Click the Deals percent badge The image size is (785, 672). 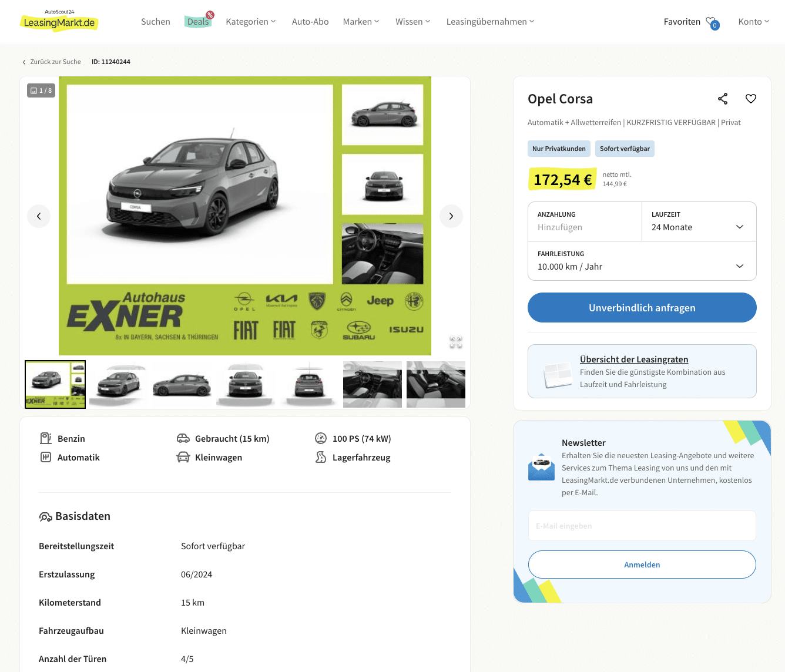pyautogui.click(x=210, y=15)
